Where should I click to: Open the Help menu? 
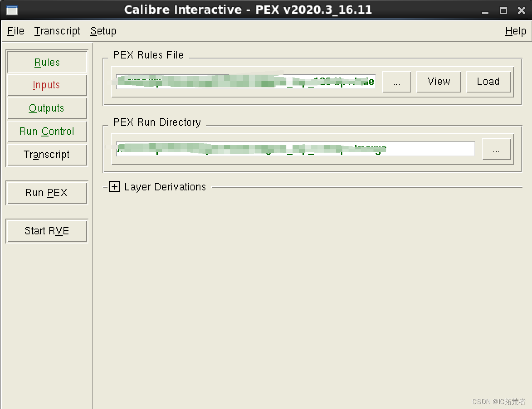coord(515,31)
